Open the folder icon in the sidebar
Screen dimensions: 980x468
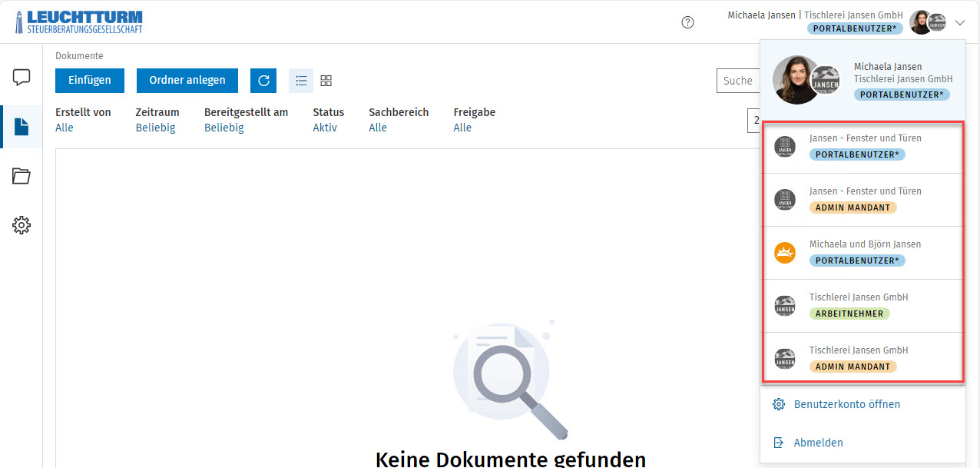pos(21,176)
